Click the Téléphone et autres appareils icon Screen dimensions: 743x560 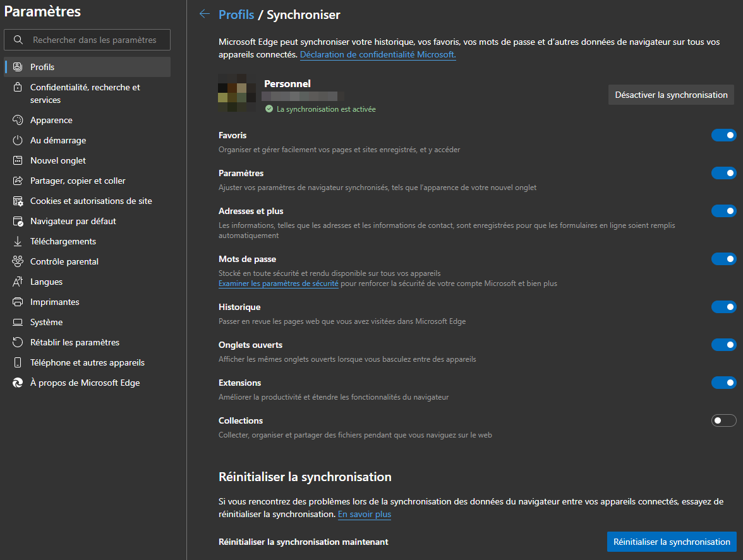18,362
